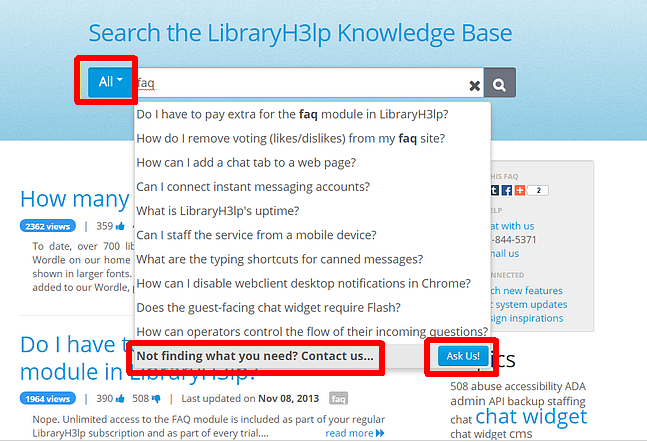The width and height of the screenshot is (647, 442).
Task: Share via the Tumblr icon
Action: tap(495, 190)
